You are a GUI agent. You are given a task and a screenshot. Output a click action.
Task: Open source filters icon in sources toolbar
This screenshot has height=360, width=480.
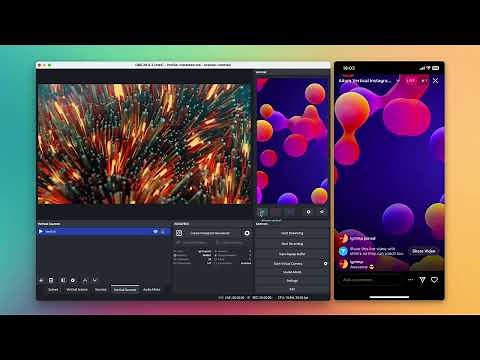pyautogui.click(x=63, y=280)
